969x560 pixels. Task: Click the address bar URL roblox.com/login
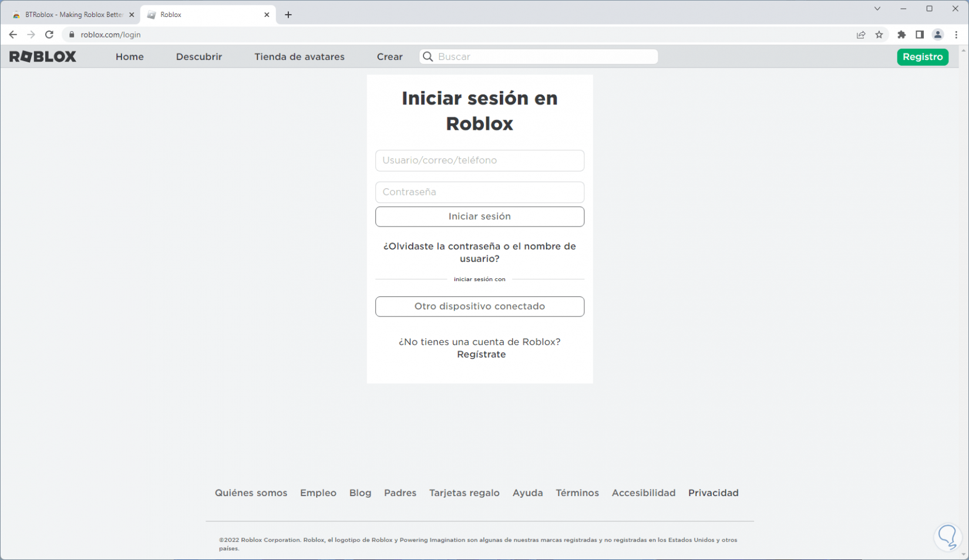(x=111, y=35)
